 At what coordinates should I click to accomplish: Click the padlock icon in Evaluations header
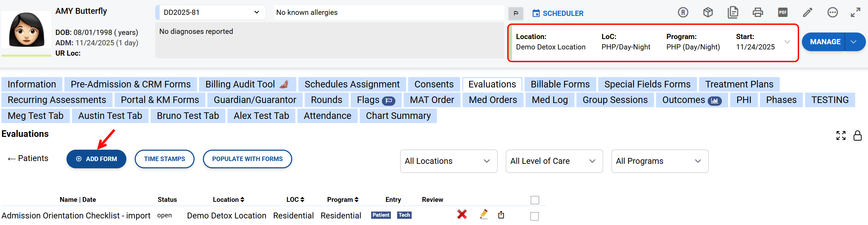pyautogui.click(x=857, y=135)
